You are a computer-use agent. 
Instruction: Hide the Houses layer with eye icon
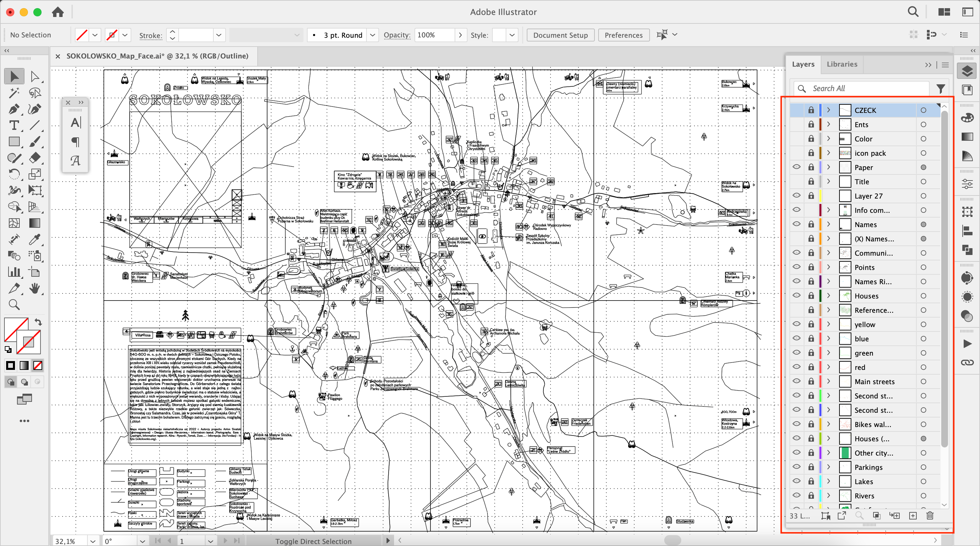pyautogui.click(x=796, y=295)
